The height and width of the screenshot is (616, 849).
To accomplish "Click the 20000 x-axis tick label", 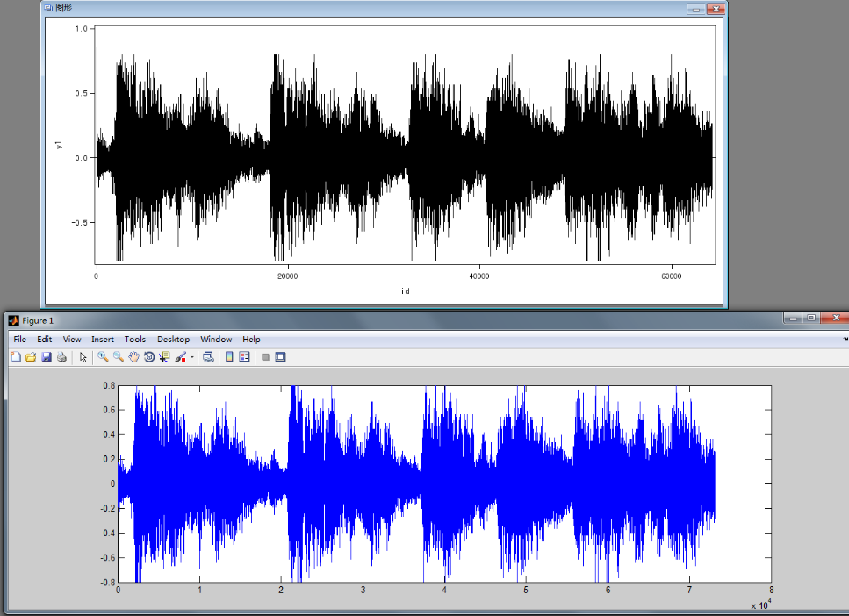I will pyautogui.click(x=287, y=276).
